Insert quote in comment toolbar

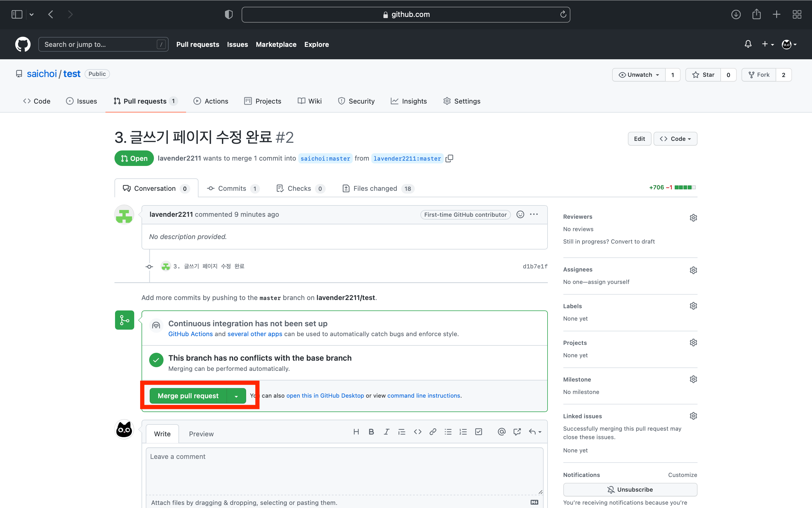pos(402,432)
